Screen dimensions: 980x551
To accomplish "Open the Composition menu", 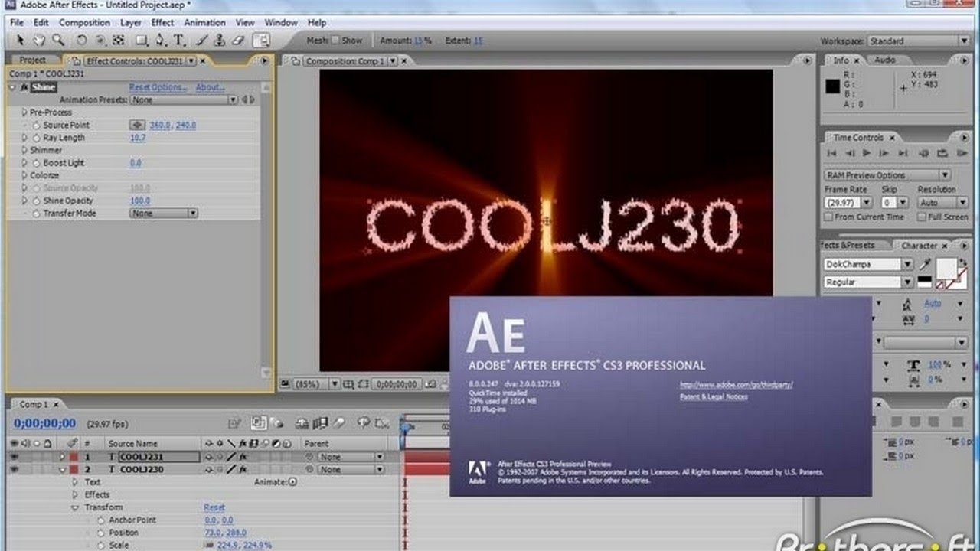I will pyautogui.click(x=84, y=23).
